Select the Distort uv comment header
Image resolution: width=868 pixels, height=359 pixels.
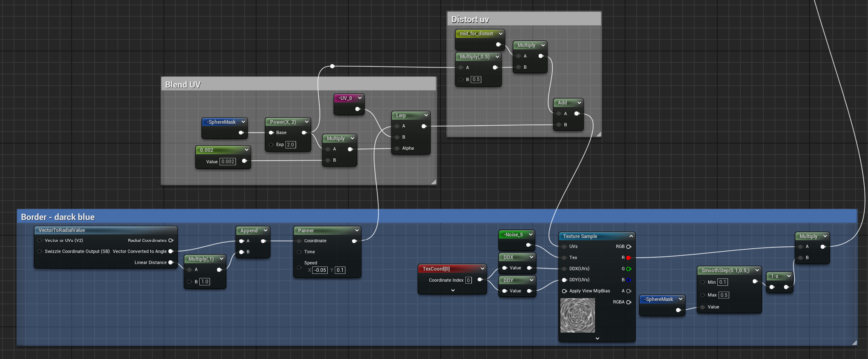tap(524, 19)
